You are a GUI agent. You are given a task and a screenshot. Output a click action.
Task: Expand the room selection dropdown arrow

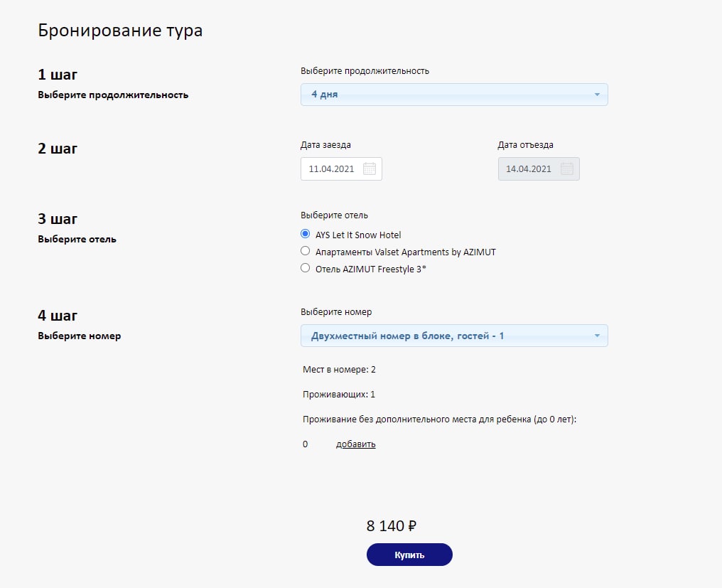(597, 336)
